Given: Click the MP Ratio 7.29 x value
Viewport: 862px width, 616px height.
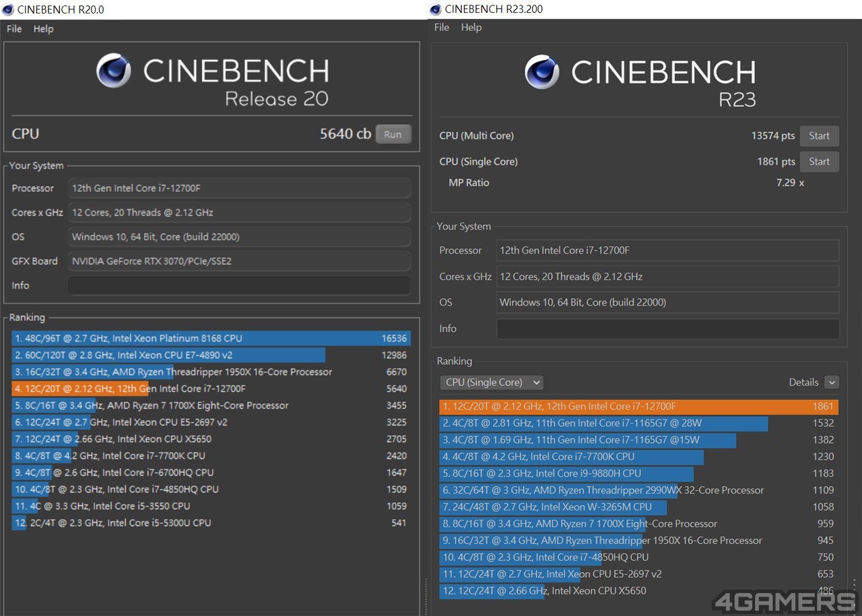Looking at the screenshot, I should pyautogui.click(x=790, y=183).
